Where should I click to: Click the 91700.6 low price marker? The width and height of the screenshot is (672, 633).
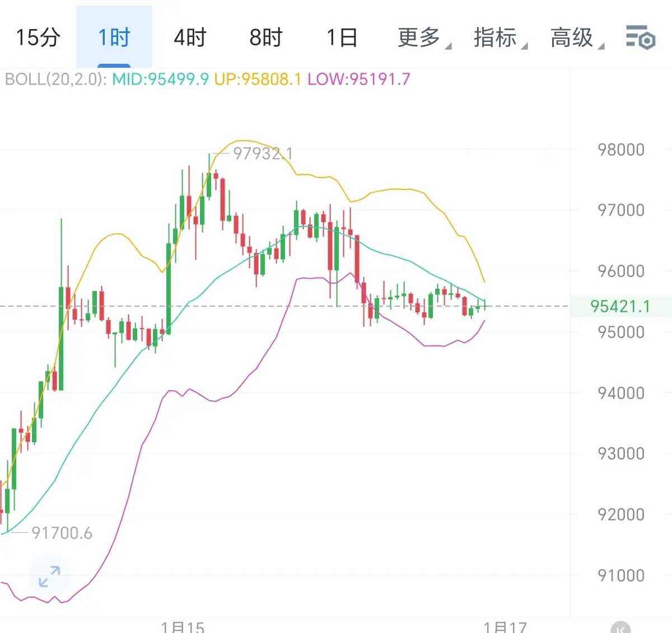(62, 533)
